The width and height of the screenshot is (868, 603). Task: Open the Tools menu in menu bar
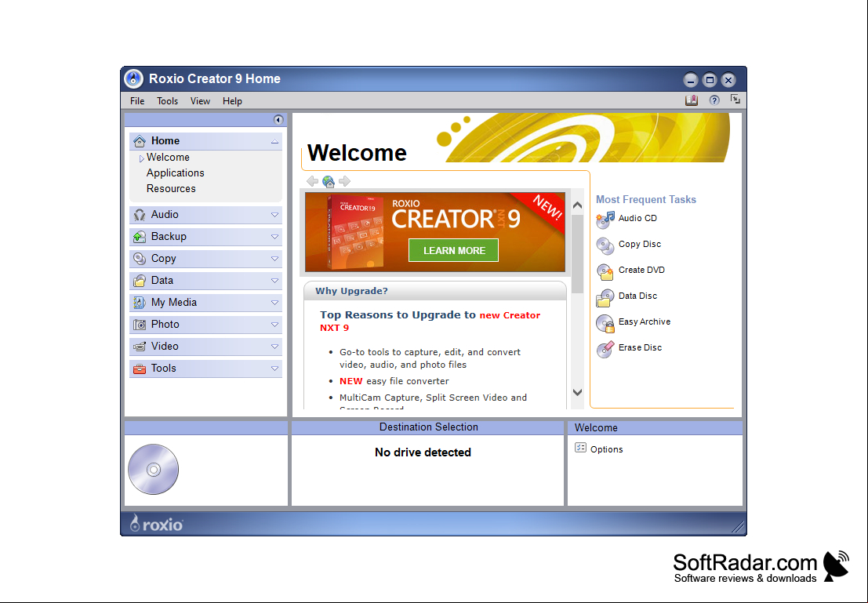(x=167, y=101)
